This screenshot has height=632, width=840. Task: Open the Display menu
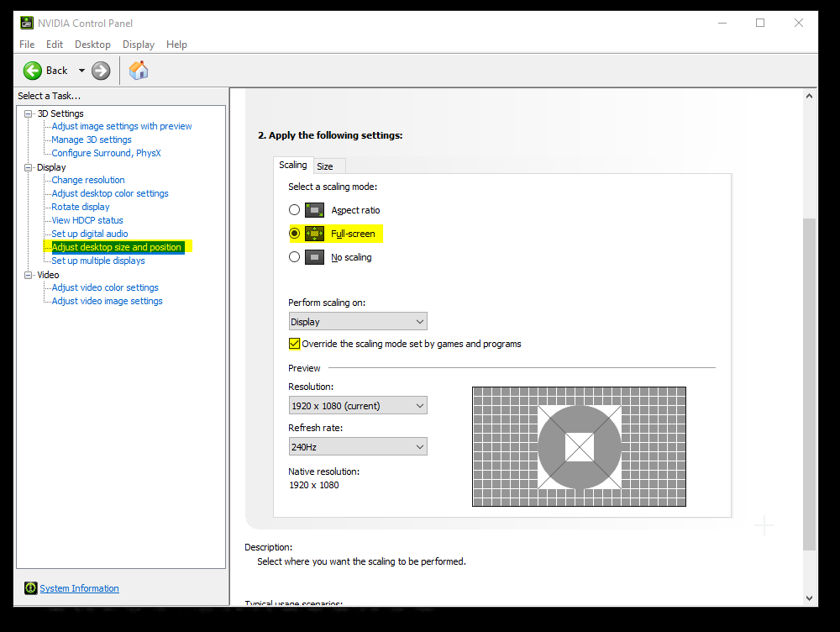(139, 45)
